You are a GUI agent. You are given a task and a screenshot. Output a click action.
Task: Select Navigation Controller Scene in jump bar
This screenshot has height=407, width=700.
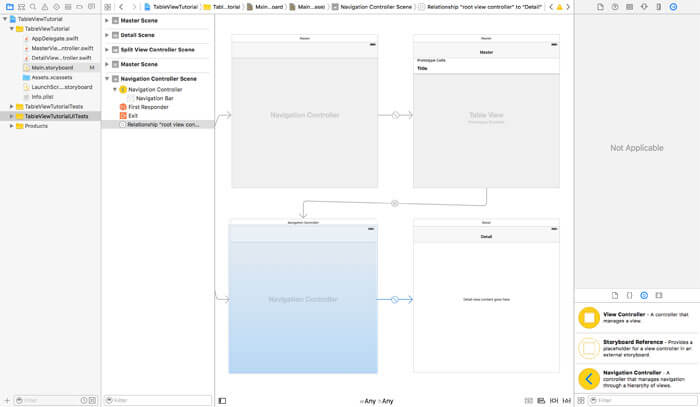[x=372, y=7]
